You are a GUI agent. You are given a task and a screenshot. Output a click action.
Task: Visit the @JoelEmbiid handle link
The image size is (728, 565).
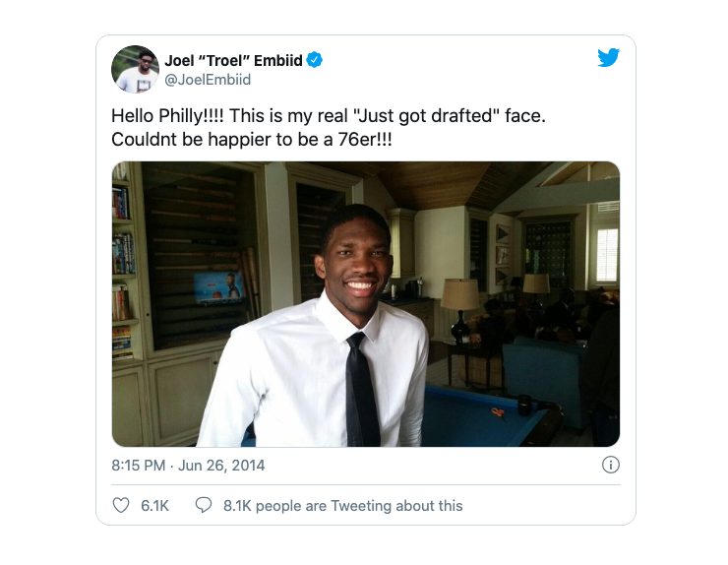pyautogui.click(x=208, y=80)
